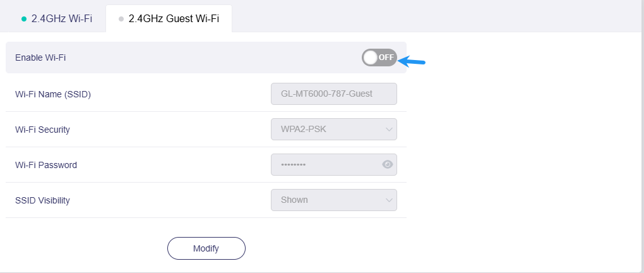The width and height of the screenshot is (644, 273).
Task: Click the OFF text on the switch
Action: click(x=386, y=58)
